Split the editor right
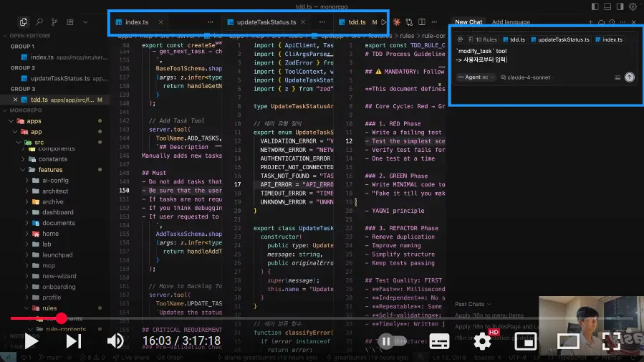This screenshot has height=362, width=644. (422, 22)
